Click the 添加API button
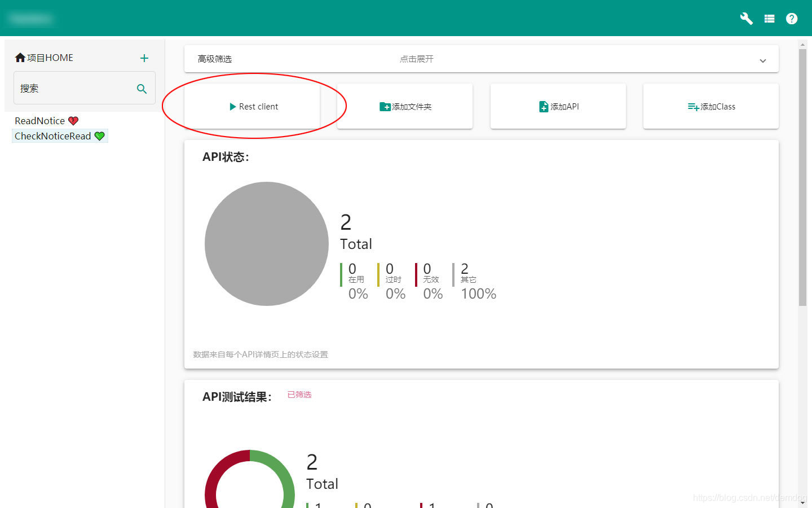This screenshot has height=508, width=812. [x=558, y=106]
